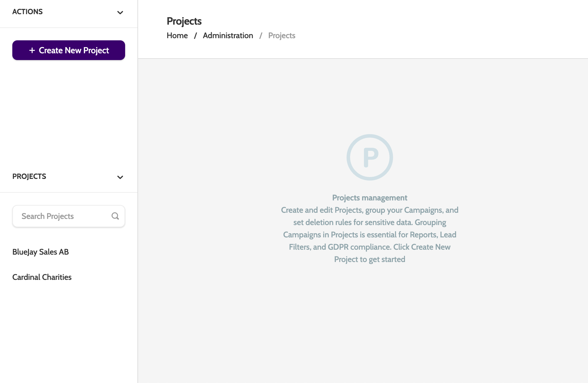Click the slash separator after Home
This screenshot has width=588, height=383.
[195, 35]
